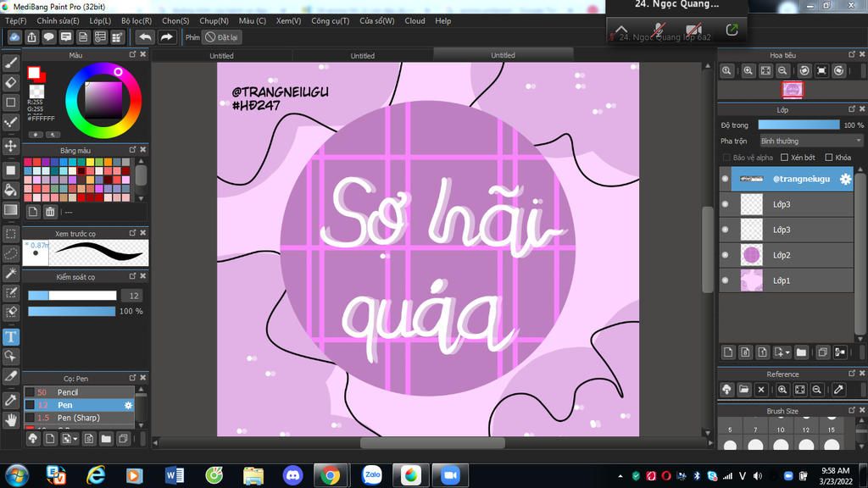The width and height of the screenshot is (868, 488).
Task: Click the Phím label in toolbar
Action: tap(192, 37)
